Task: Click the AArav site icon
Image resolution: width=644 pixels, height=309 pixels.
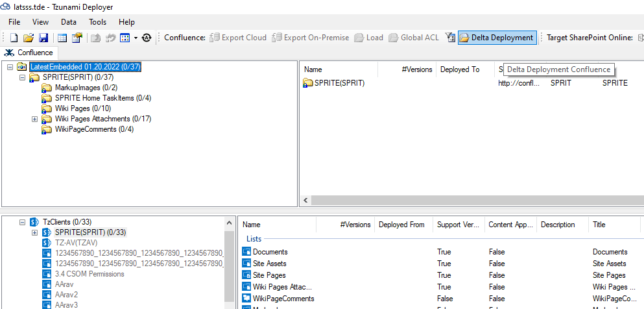Action: tap(47, 284)
